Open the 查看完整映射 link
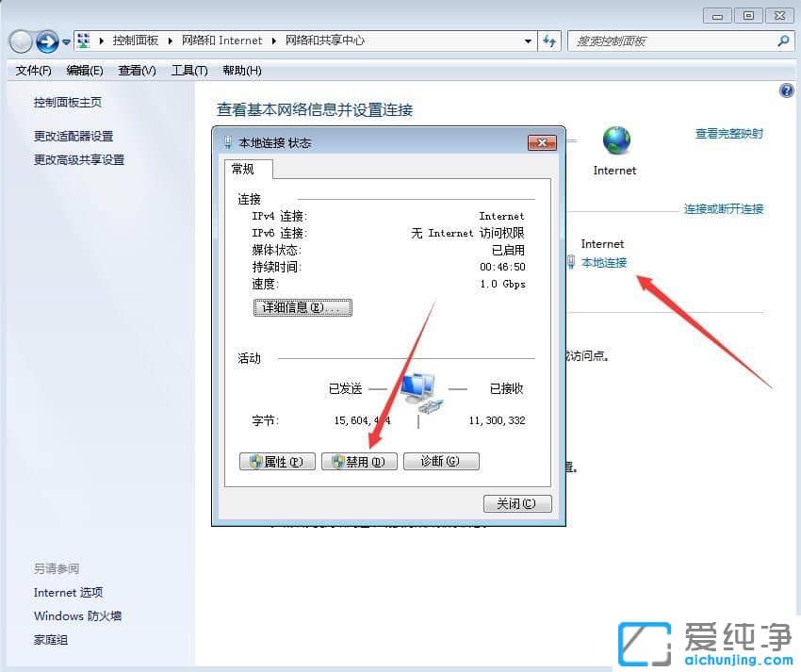801x672 pixels. click(728, 134)
